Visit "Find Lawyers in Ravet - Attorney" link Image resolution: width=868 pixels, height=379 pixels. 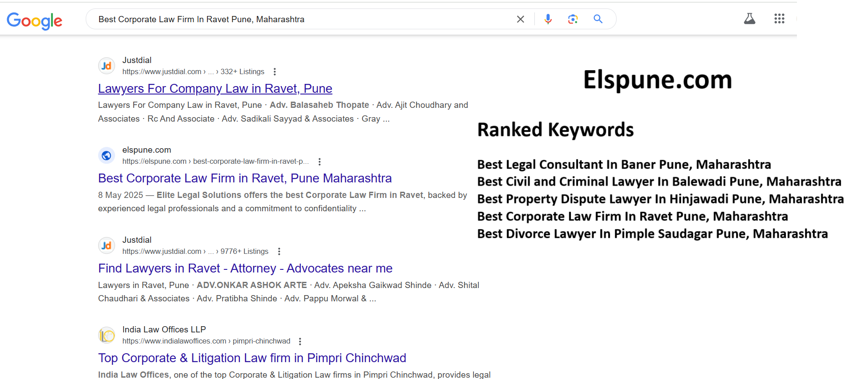(245, 268)
